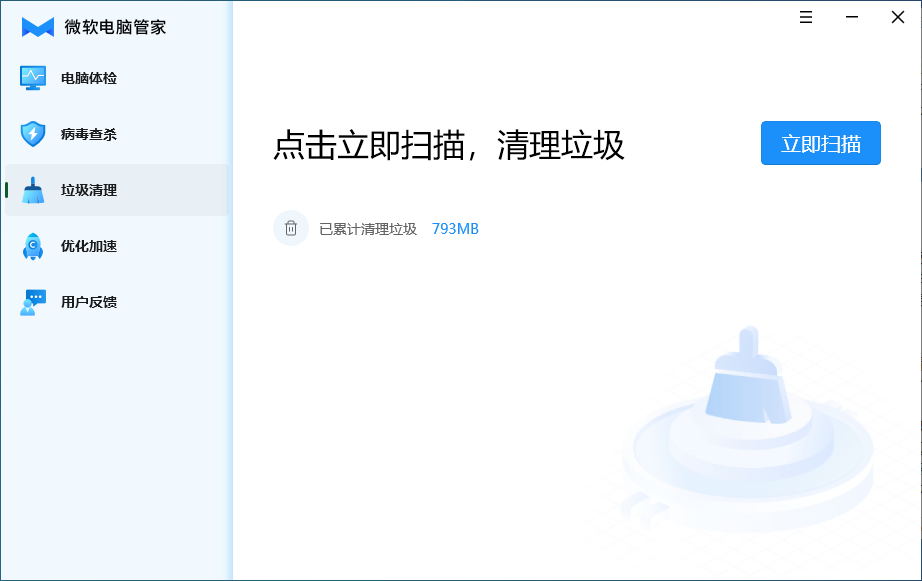Click the 优化加速 rocket icon
Image resolution: width=922 pixels, height=581 pixels.
pyautogui.click(x=33, y=246)
